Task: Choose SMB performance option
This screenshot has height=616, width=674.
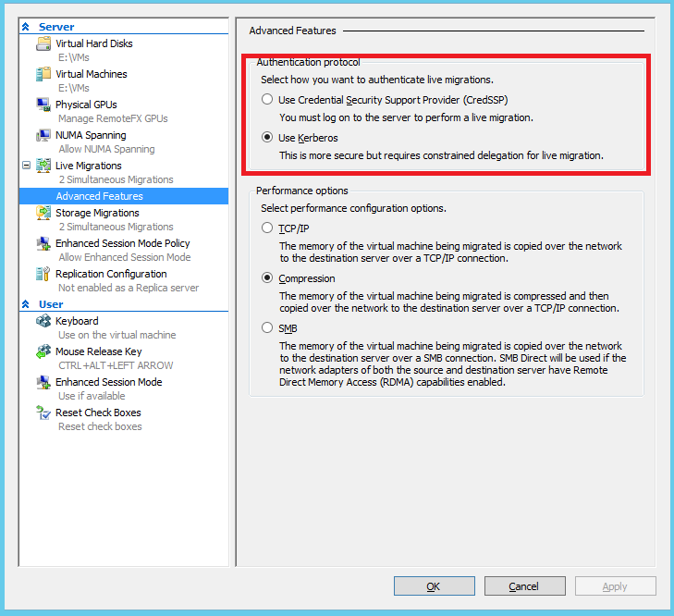Action: click(267, 327)
